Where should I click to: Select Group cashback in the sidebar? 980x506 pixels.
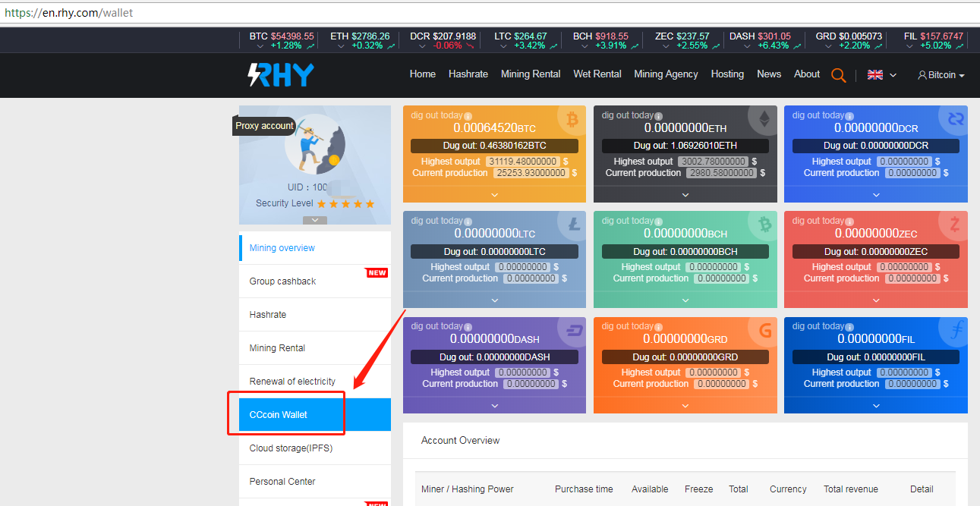(x=315, y=281)
